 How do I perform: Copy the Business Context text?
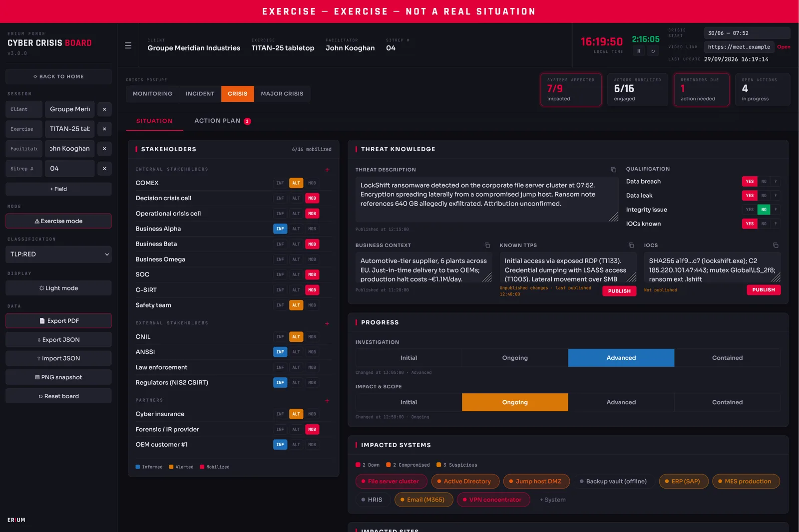click(x=487, y=245)
